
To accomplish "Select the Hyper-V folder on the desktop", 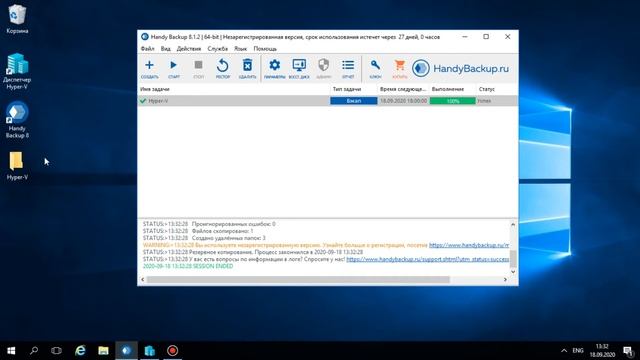I will pyautogui.click(x=17, y=166).
